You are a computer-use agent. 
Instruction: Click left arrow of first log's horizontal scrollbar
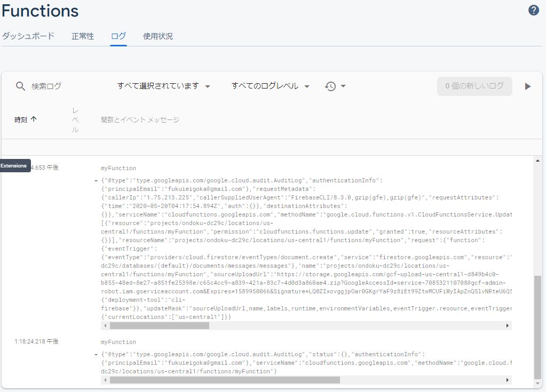(105, 325)
